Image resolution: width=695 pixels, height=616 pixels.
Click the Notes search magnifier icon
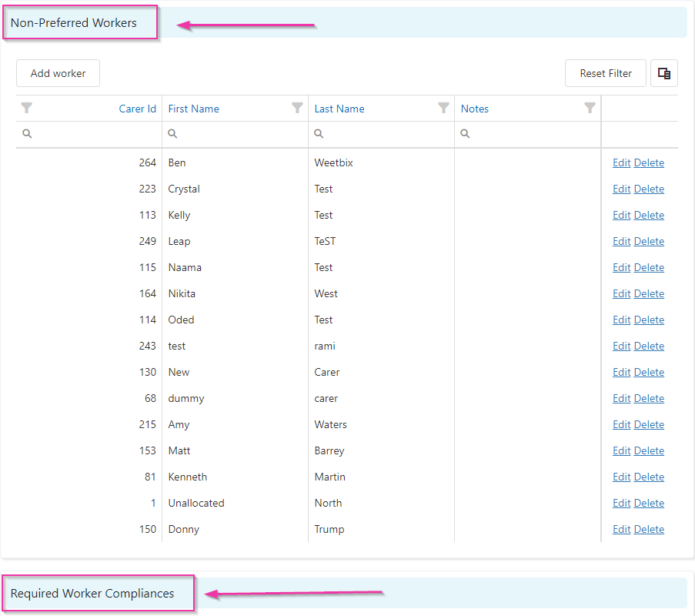point(465,133)
